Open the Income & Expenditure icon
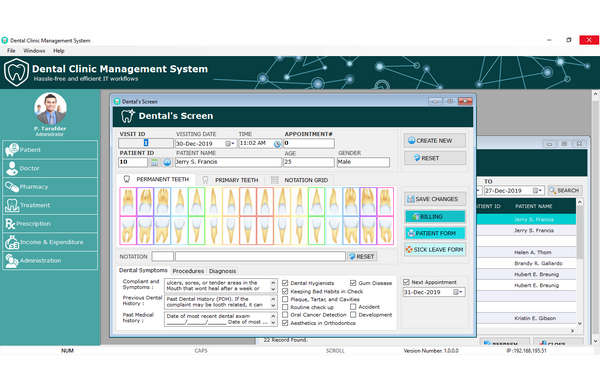This screenshot has height=388, width=600. pos(12,242)
